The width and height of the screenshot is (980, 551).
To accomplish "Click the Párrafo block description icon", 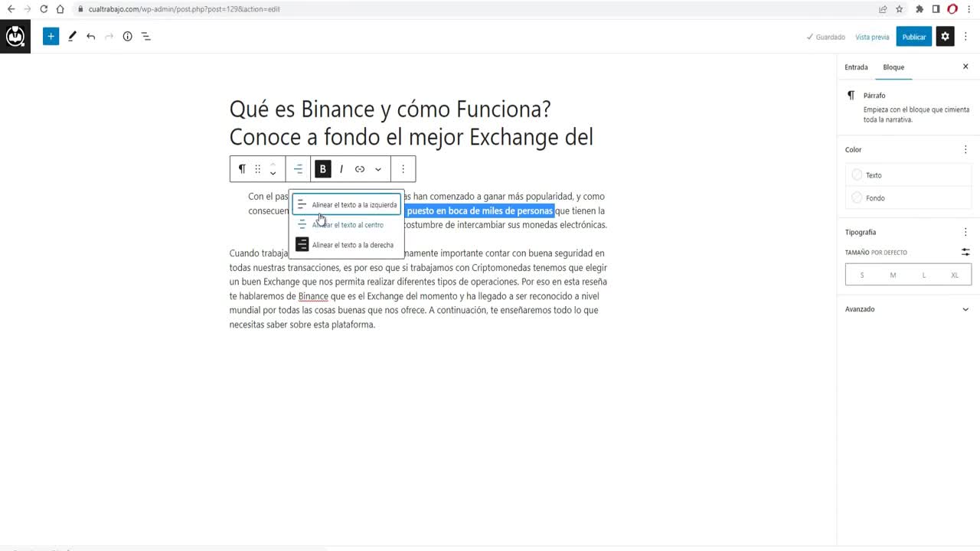I will (x=851, y=96).
